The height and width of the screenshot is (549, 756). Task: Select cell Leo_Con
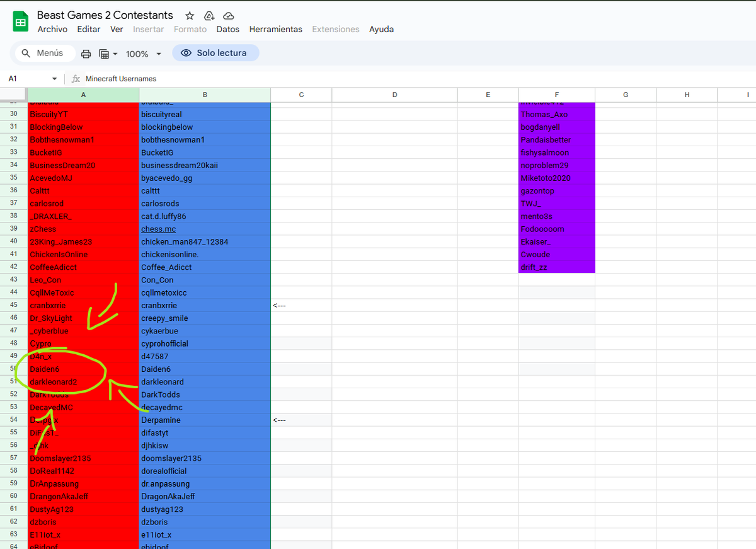click(83, 280)
